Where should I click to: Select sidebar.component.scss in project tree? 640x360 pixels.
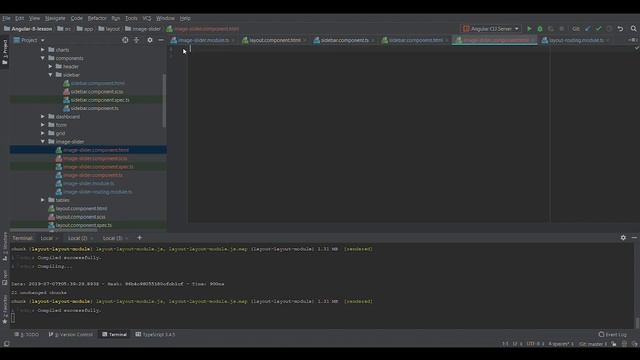click(x=97, y=91)
